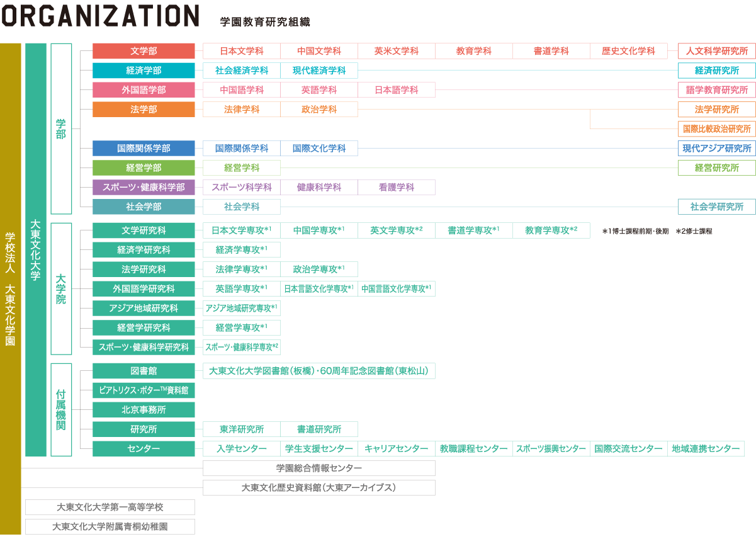Click the 入学センター cell

tap(242, 449)
